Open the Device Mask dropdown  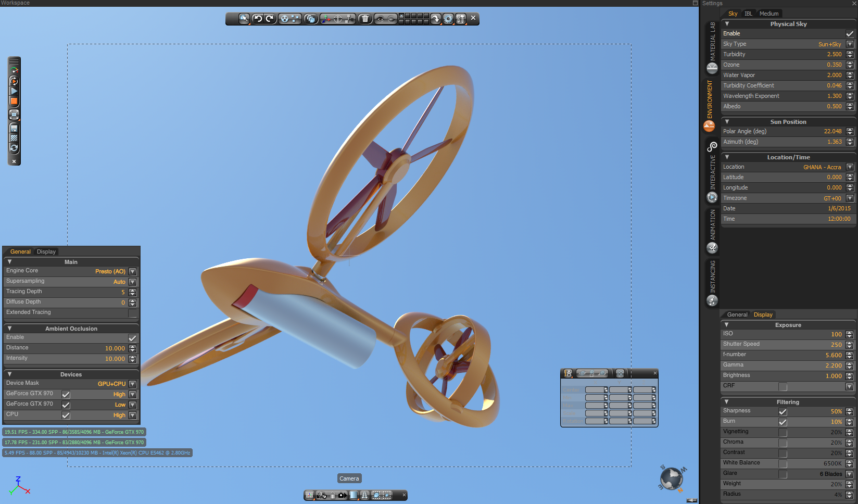[x=132, y=384]
